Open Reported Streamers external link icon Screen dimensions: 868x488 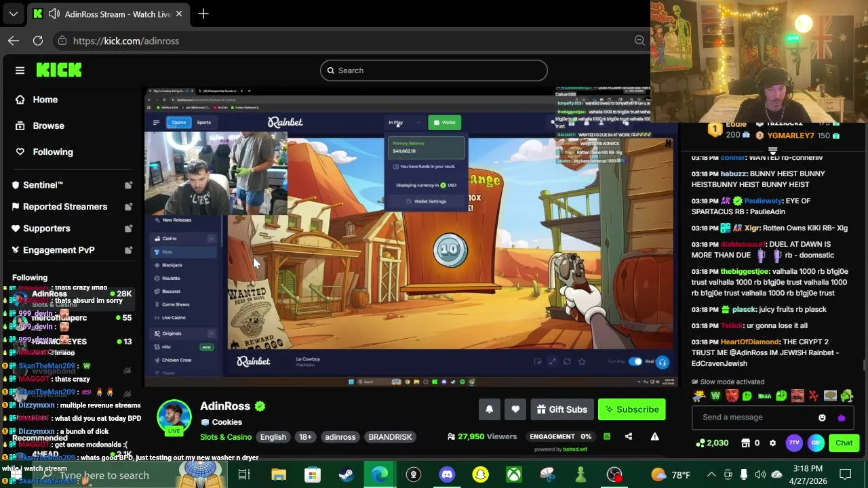tap(128, 207)
